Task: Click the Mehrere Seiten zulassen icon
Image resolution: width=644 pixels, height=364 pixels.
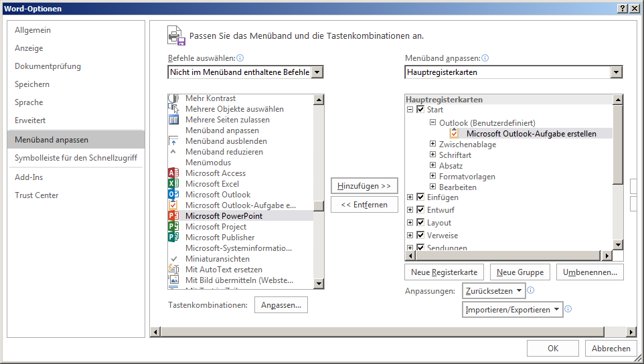Action: (174, 120)
